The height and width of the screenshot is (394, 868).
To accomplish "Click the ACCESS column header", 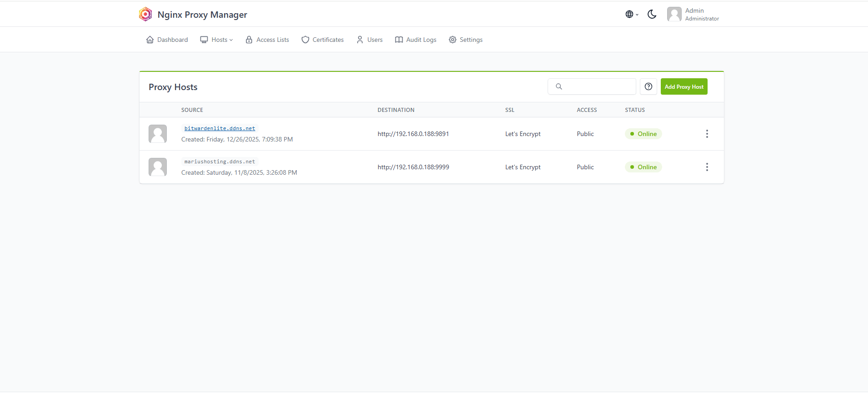I will [587, 110].
